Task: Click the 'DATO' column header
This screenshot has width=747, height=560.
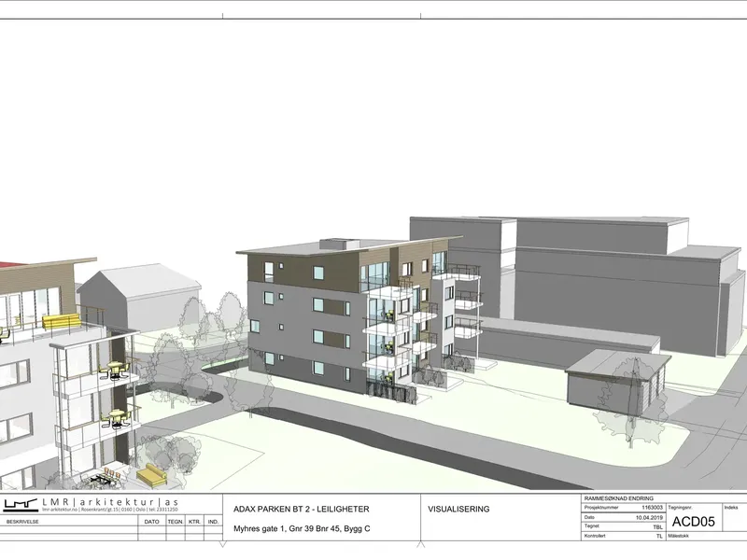Action: pyautogui.click(x=151, y=522)
